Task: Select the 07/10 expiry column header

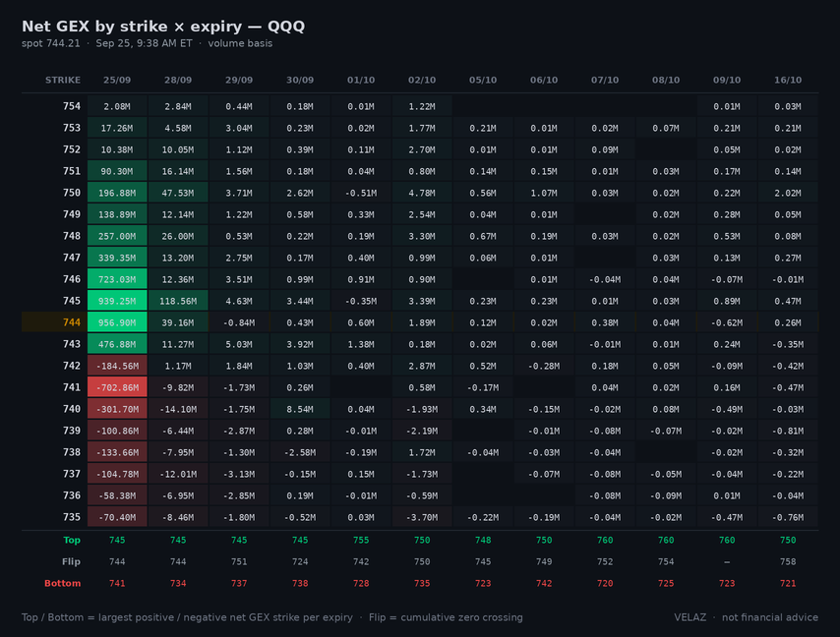Action: 605,80
